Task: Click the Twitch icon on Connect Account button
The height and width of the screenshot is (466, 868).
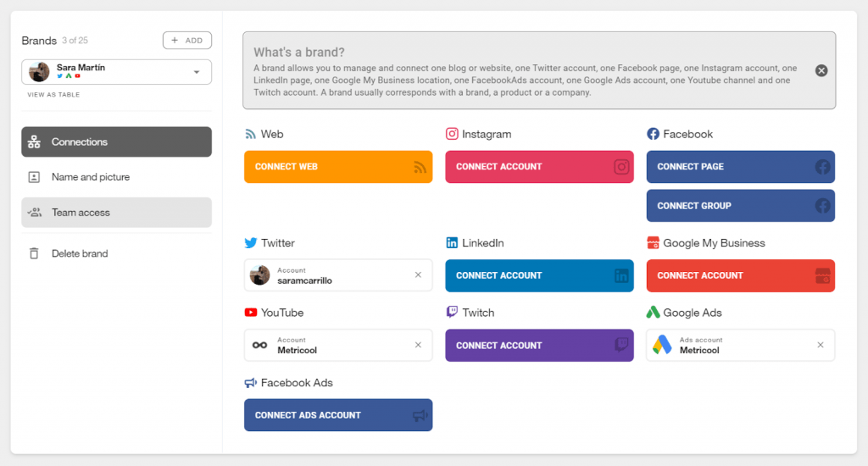Action: (621, 345)
